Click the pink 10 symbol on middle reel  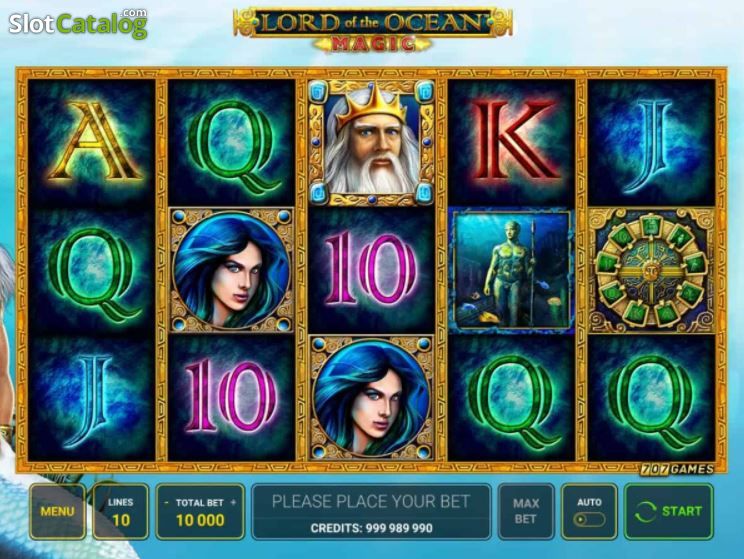[x=372, y=270]
